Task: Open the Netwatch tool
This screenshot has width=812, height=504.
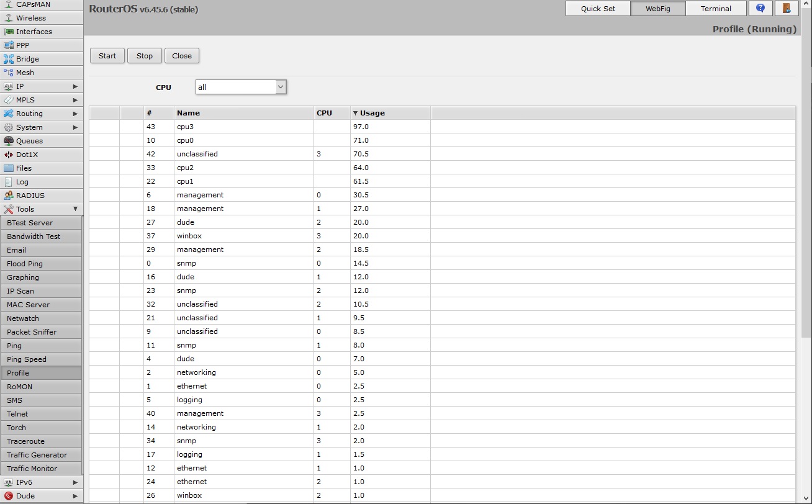Action: (41, 318)
